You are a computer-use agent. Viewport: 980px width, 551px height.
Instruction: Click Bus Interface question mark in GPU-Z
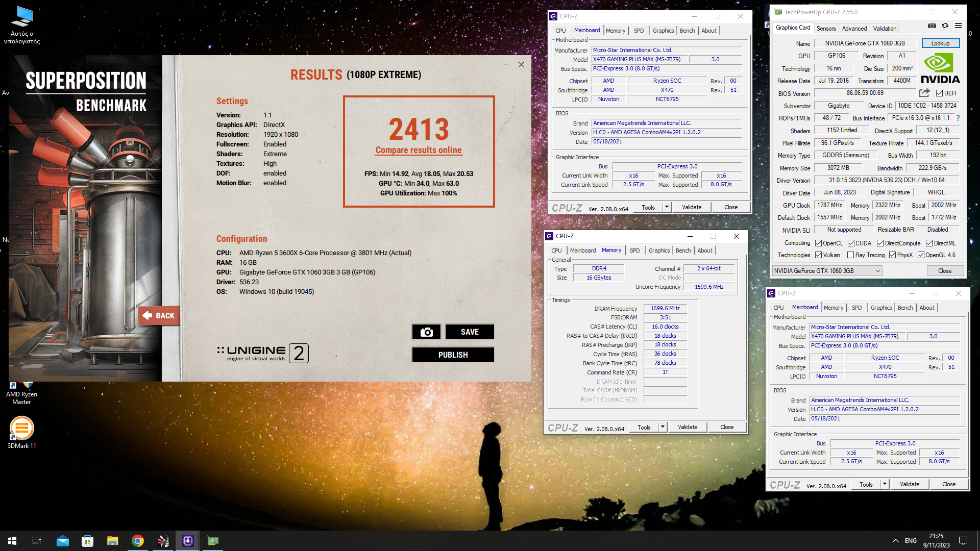pyautogui.click(x=958, y=118)
